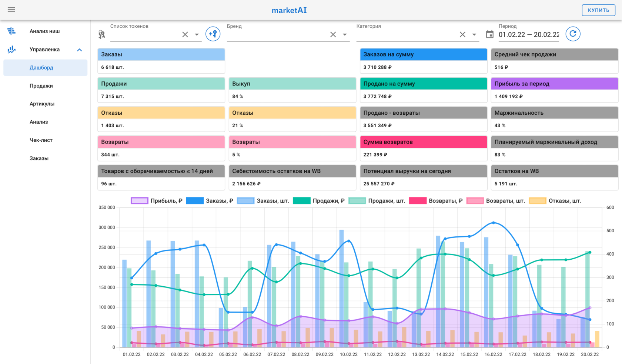Click the Управленка chart icon
622x364 pixels.
pos(11,49)
